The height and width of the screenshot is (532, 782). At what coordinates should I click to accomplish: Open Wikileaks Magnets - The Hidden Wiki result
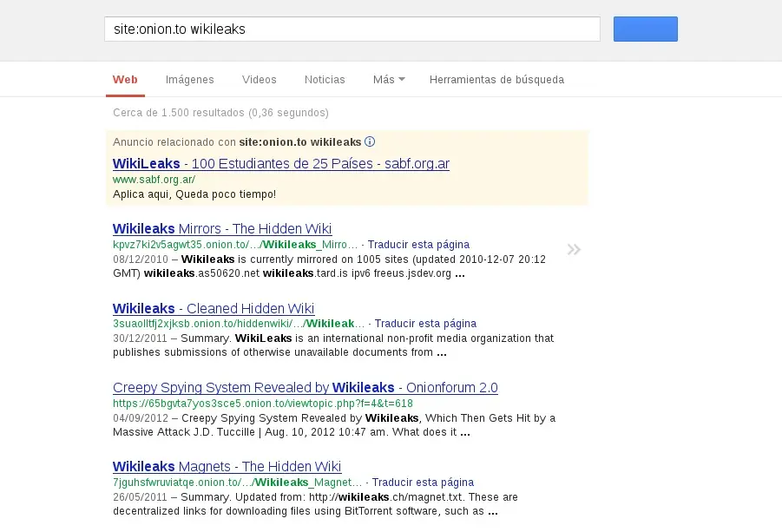tap(227, 466)
